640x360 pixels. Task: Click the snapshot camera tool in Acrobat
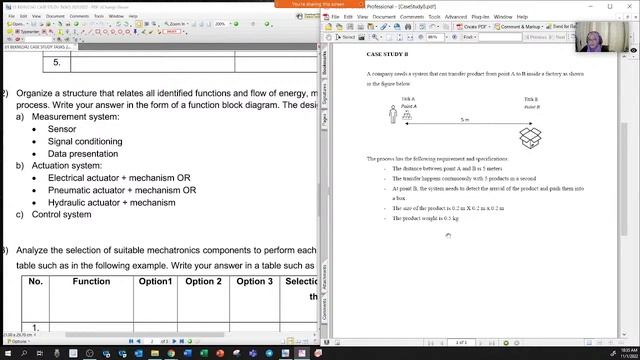tap(362, 37)
